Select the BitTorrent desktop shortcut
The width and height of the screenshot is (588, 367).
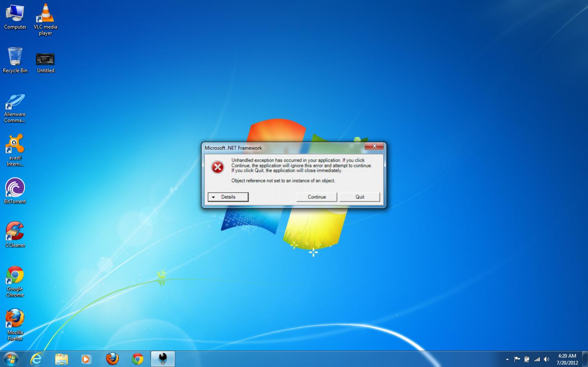point(15,191)
